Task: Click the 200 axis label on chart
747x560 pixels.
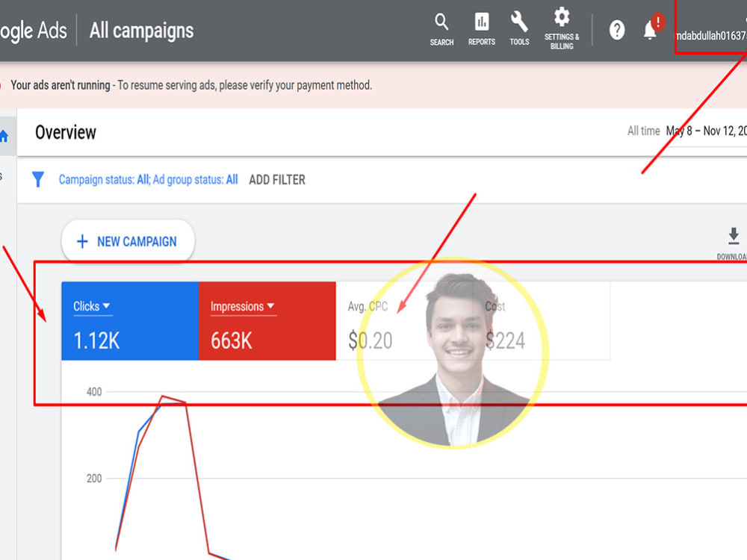Action: 94,478
